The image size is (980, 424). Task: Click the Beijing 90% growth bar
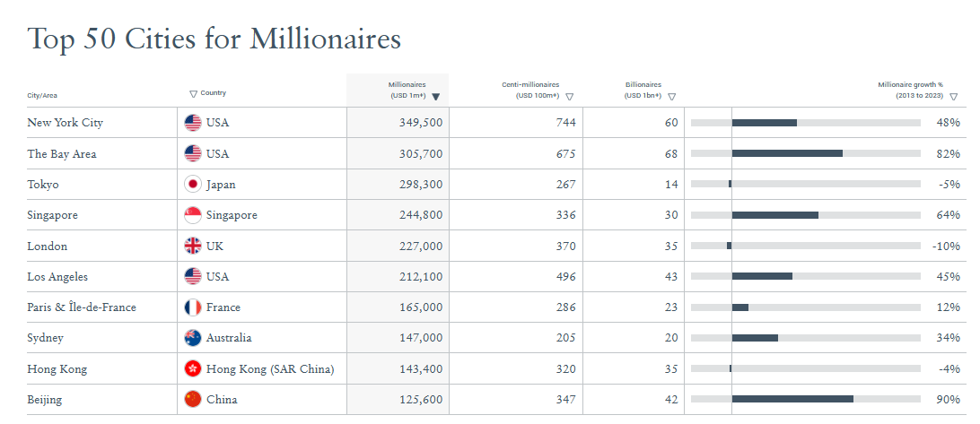(792, 399)
